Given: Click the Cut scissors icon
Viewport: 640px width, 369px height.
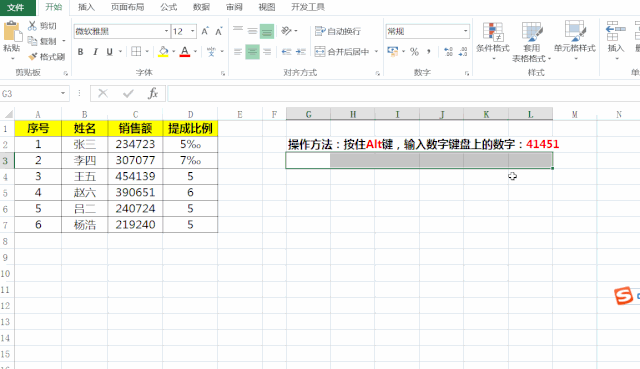Looking at the screenshot, I should coord(33,26).
